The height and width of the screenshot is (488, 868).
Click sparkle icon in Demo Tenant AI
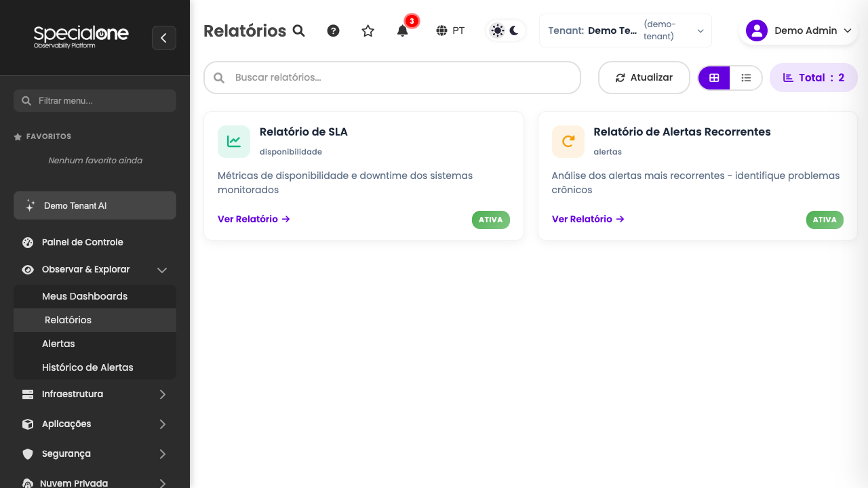click(x=30, y=205)
